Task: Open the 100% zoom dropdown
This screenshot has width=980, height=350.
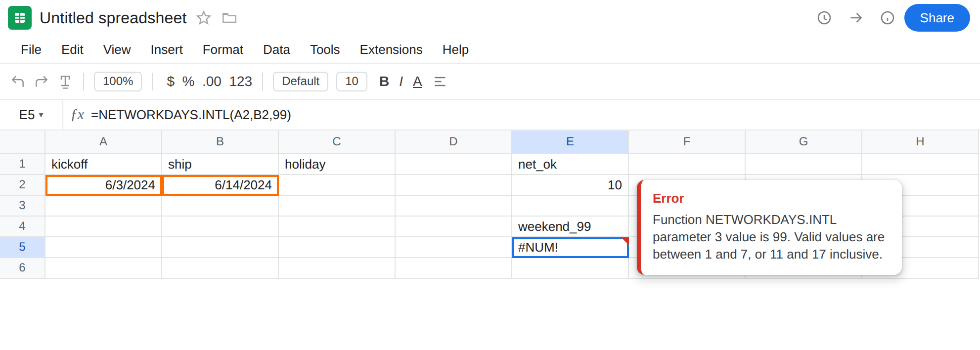Action: 118,82
